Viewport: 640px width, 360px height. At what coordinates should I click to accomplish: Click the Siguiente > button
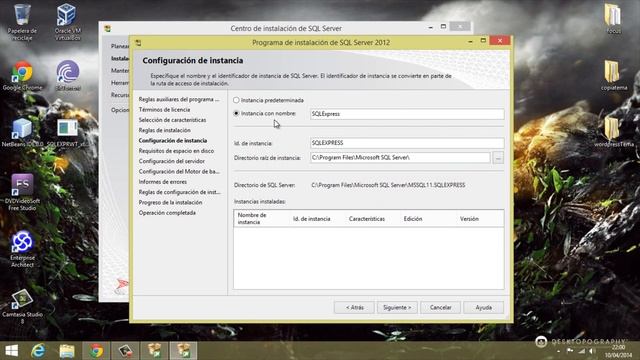(x=397, y=307)
